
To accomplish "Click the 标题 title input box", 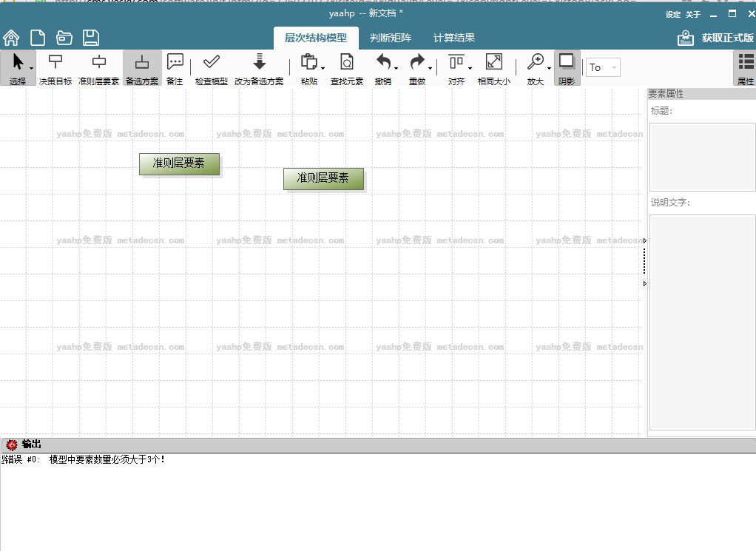I will point(703,157).
